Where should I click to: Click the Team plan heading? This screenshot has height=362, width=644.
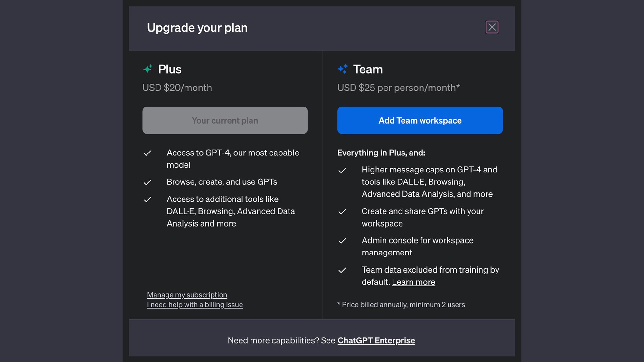click(x=368, y=69)
